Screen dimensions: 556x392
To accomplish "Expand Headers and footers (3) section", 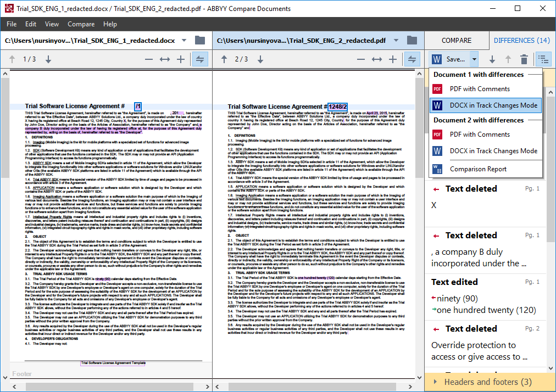I will tap(490, 382).
